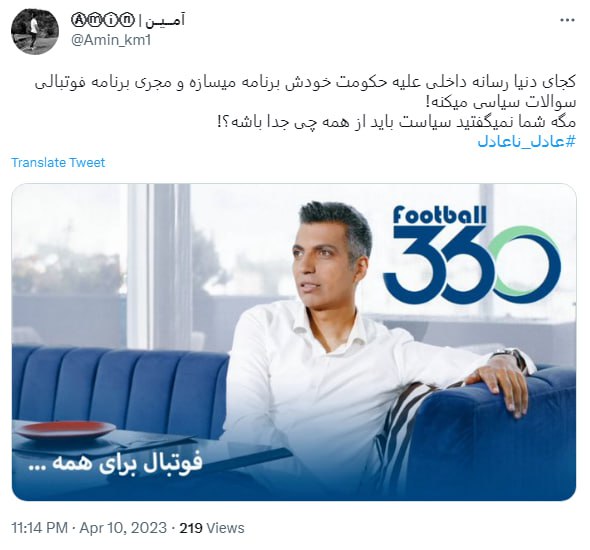The width and height of the screenshot is (590, 550).
Task: Click the Translate Tweet link
Action: pyautogui.click(x=58, y=163)
